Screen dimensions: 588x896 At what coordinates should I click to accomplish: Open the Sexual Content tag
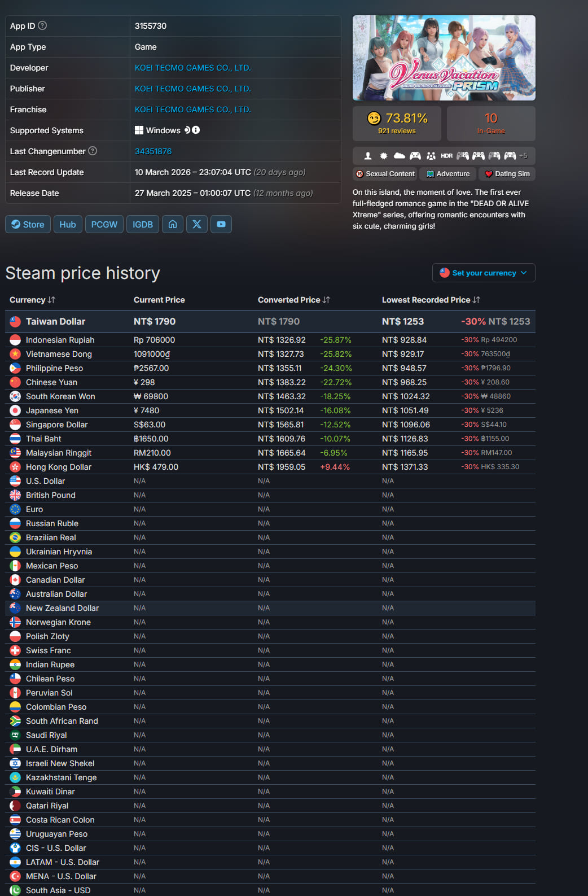[x=385, y=174]
